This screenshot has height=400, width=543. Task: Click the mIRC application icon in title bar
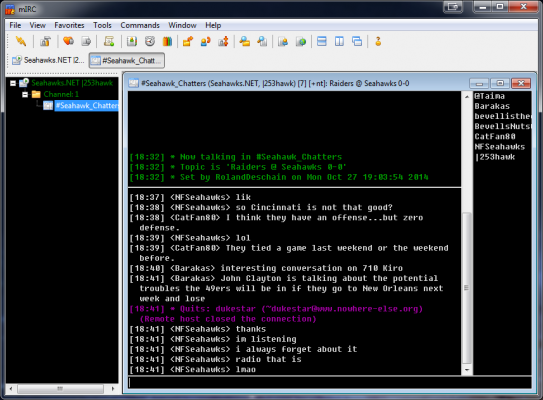tap(10, 9)
